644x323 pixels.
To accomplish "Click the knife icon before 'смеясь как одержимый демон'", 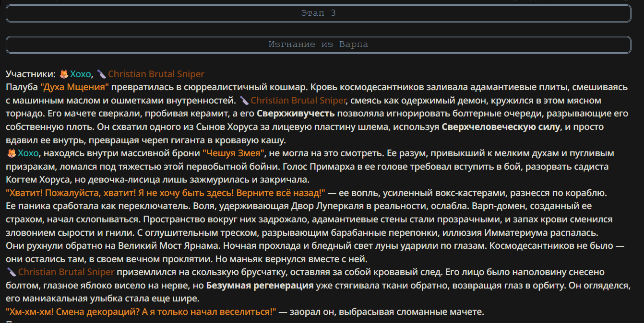I will [244, 101].
